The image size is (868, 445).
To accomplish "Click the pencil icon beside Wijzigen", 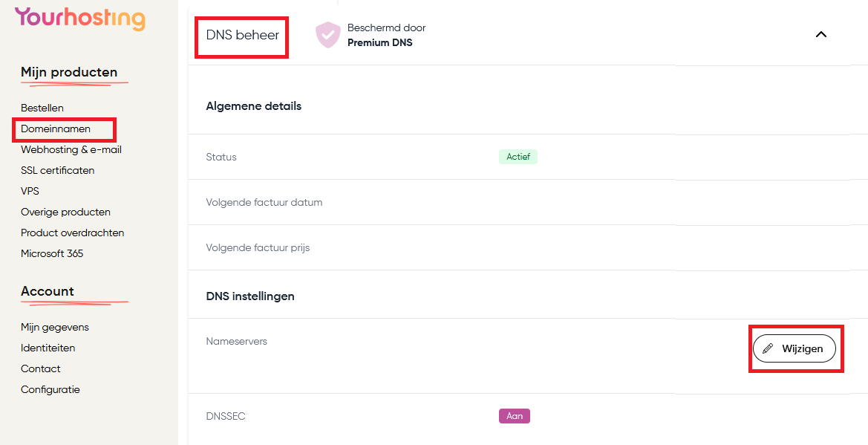I will point(767,348).
